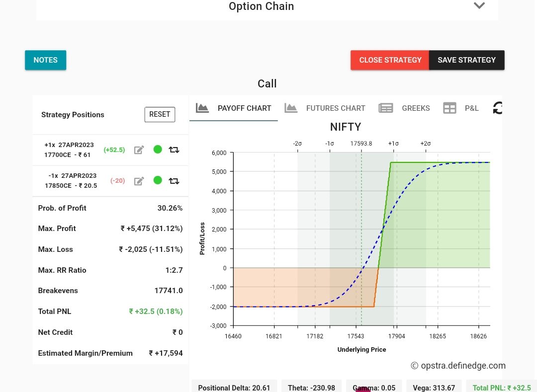Click Max. Loss value -2,025
Screen dimensions: 537x392
point(151,249)
